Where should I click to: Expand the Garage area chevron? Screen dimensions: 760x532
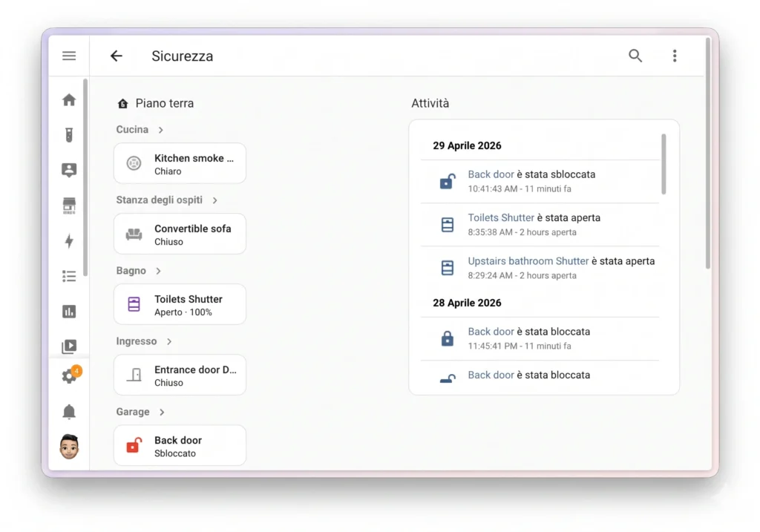[162, 412]
